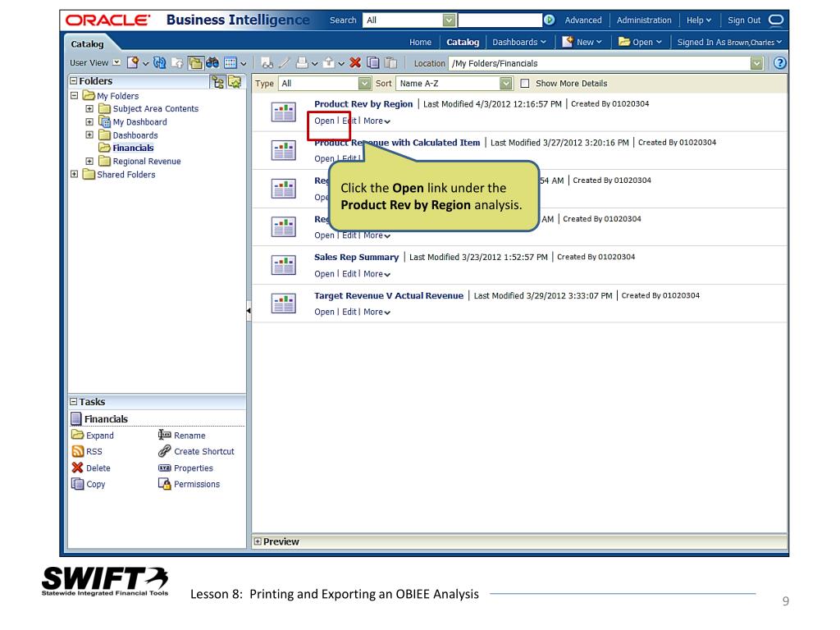Click the Copy task in Tasks pane
Viewport: 840px width, 630px height.
89,484
